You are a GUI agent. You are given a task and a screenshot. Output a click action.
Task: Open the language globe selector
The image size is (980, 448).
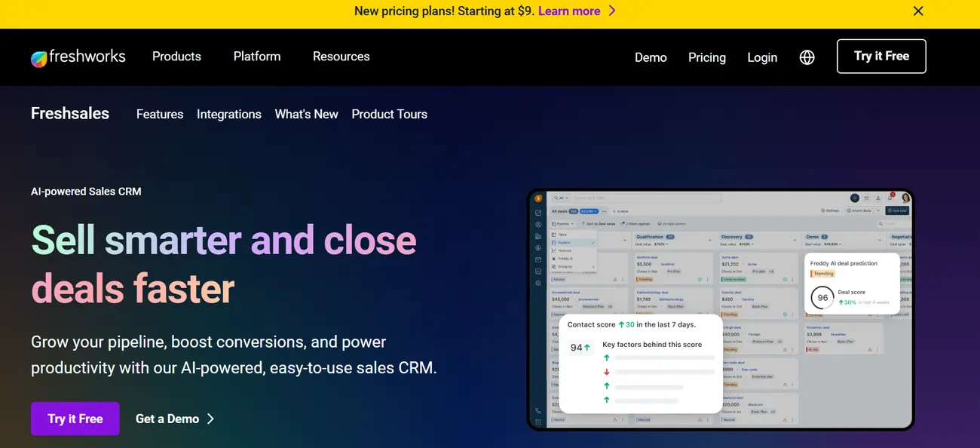click(807, 57)
